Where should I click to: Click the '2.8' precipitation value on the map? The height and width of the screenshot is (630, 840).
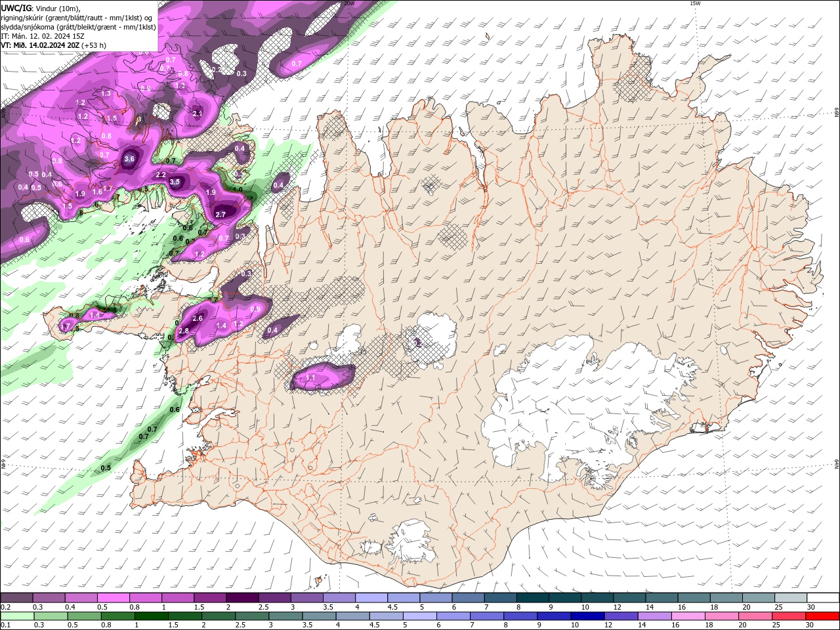(x=184, y=331)
